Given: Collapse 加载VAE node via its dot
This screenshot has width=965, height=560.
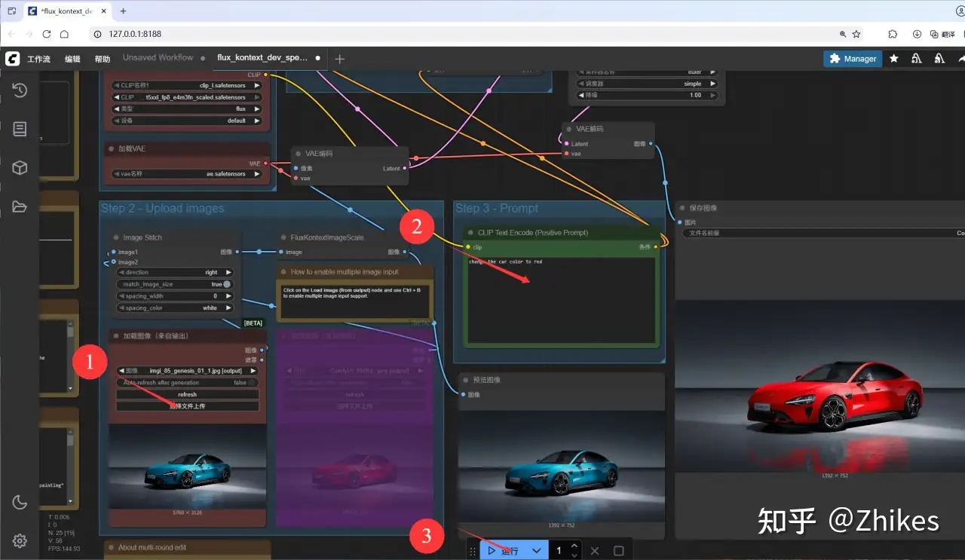Looking at the screenshot, I should tap(110, 149).
